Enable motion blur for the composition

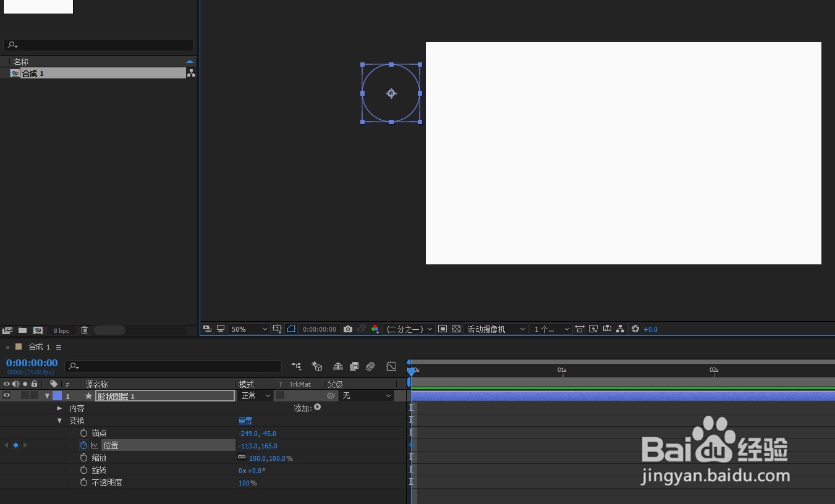(370, 366)
